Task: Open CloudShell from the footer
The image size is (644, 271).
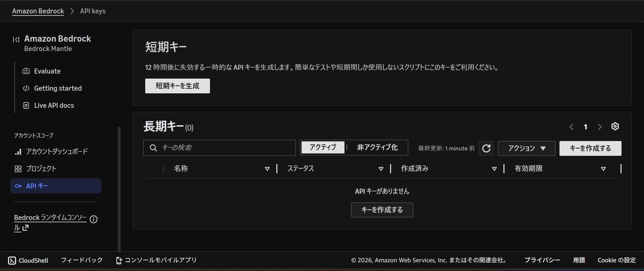Action: click(x=28, y=261)
